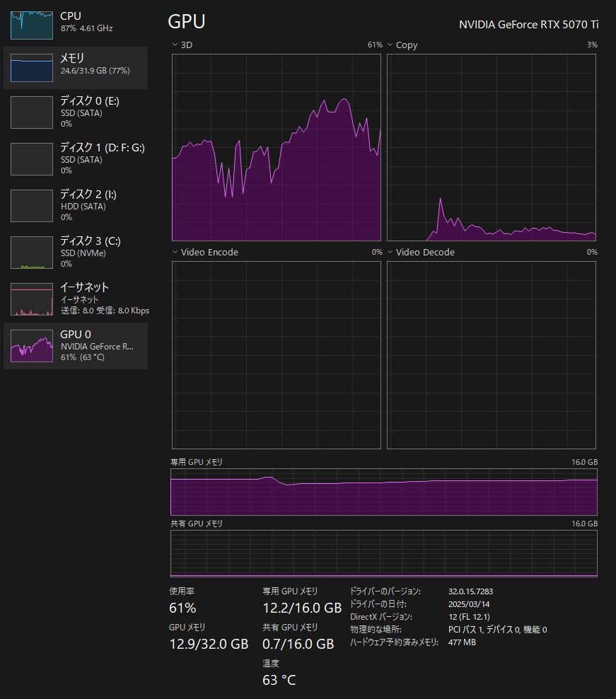The width and height of the screenshot is (616, 699).
Task: Open the Video Encode engine dropdown
Action: pos(175,252)
